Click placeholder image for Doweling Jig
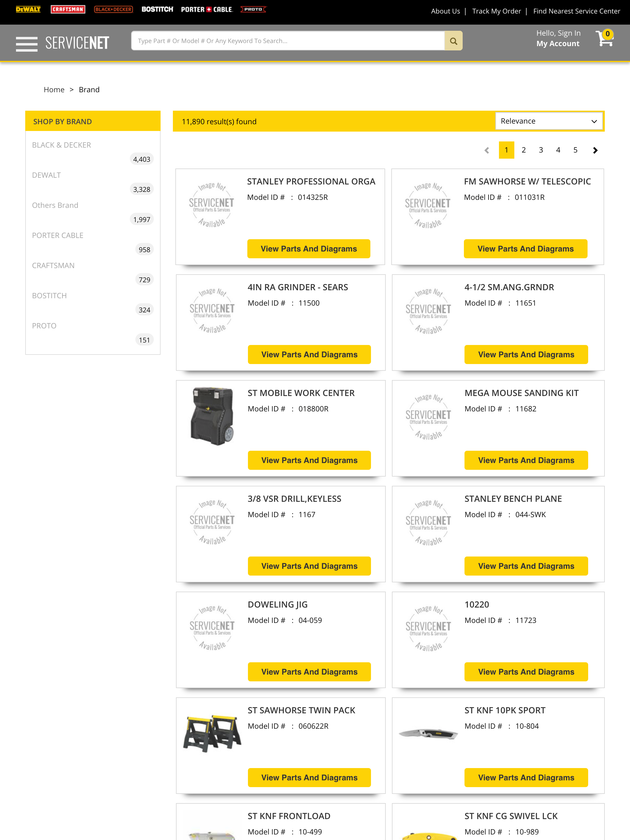 point(212,628)
